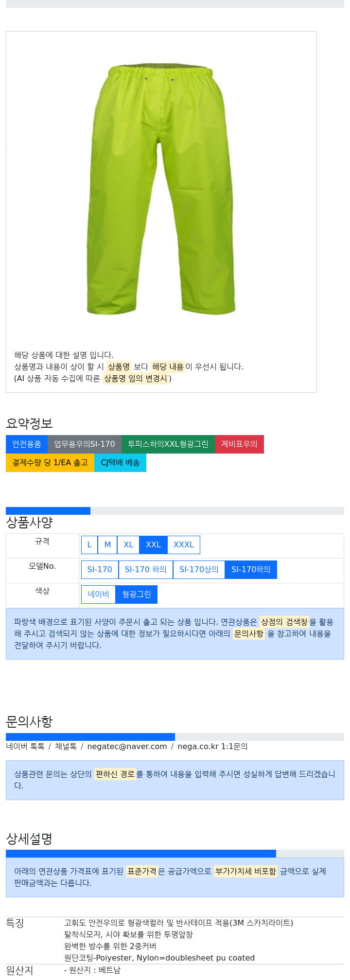Pick the XXXL size option
This screenshot has width=350, height=980.
(184, 544)
